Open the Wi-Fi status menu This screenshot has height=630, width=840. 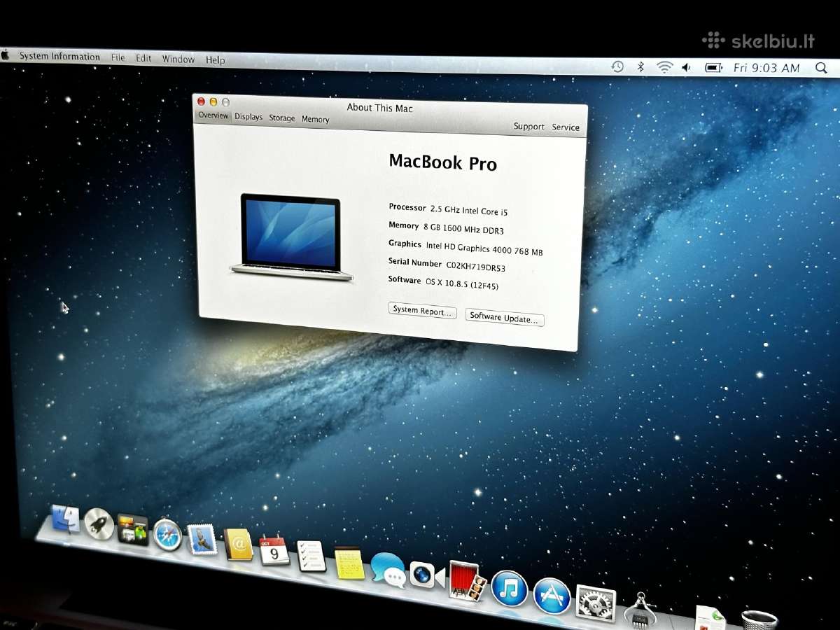664,67
